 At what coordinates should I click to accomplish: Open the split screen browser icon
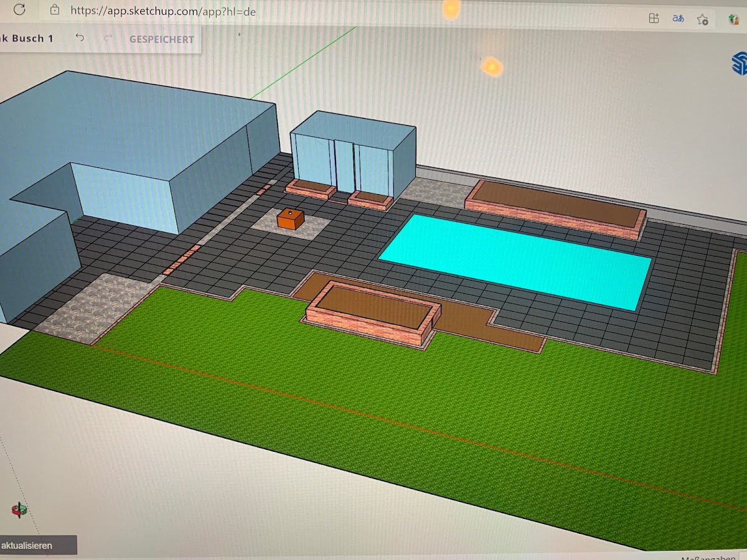click(x=653, y=18)
